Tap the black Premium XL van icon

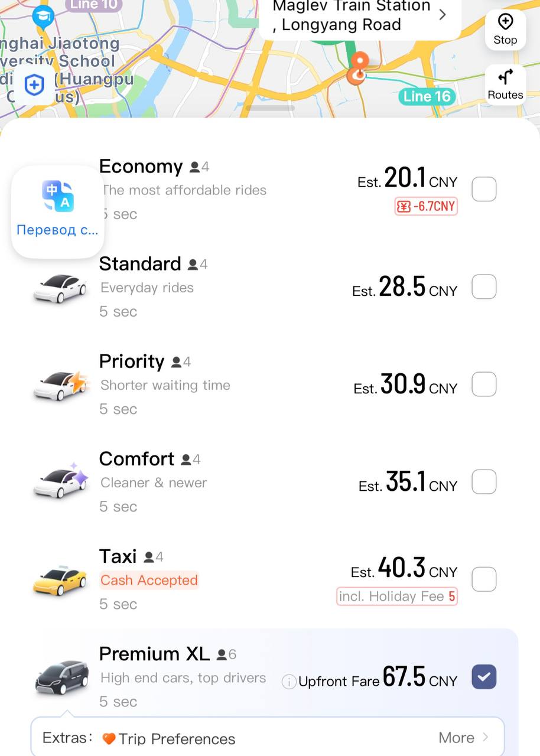pyautogui.click(x=62, y=677)
